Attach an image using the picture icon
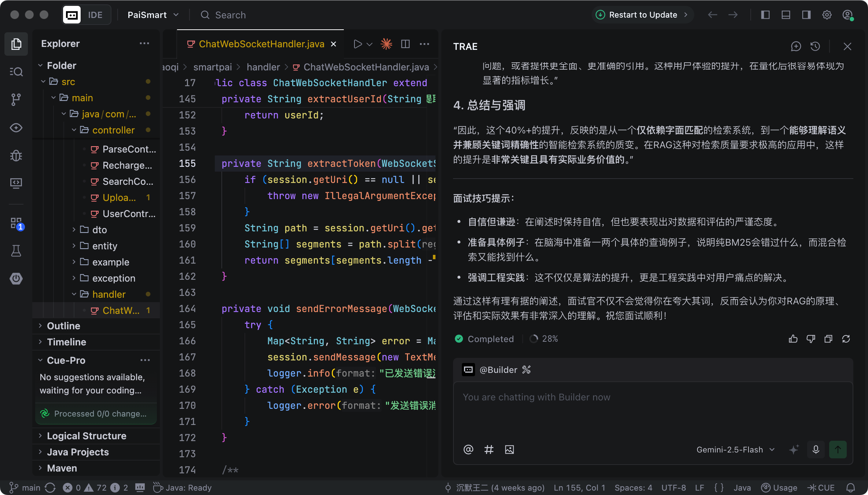The height and width of the screenshot is (495, 868). 509,450
